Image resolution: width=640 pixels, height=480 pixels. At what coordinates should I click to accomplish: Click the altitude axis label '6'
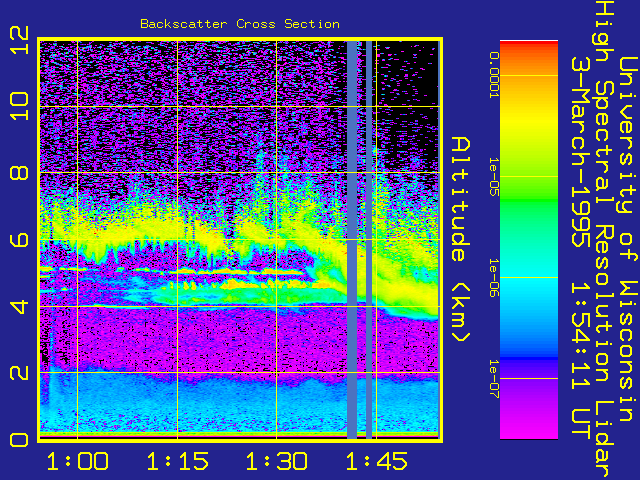click(x=19, y=239)
